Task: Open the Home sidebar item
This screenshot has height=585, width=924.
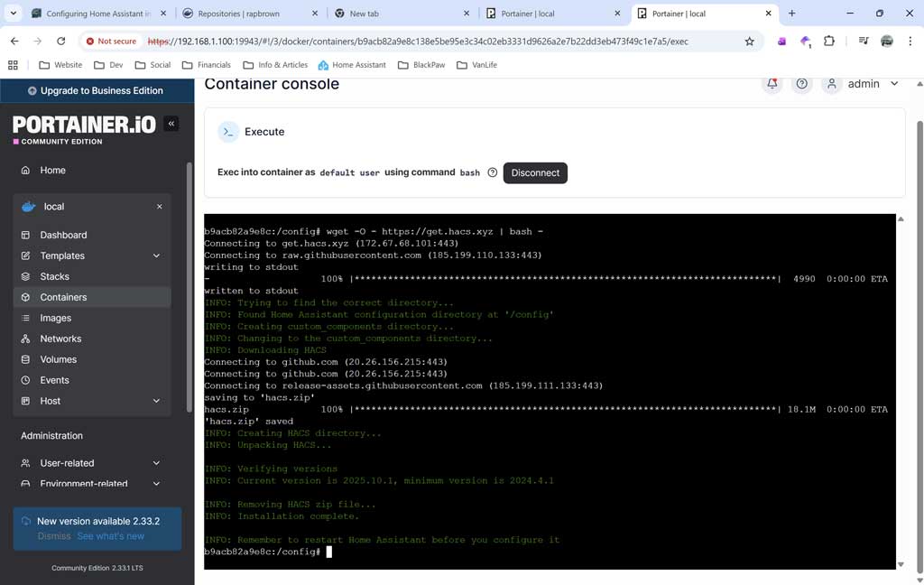Action: [92, 170]
